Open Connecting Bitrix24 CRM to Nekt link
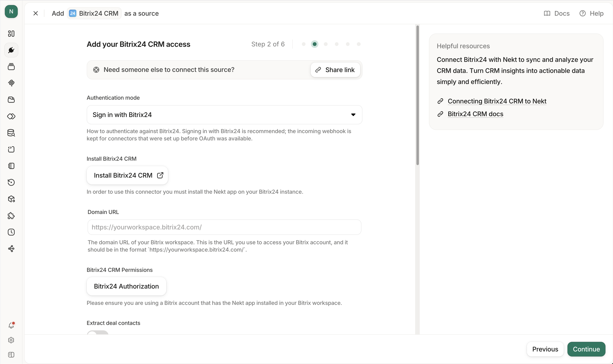 497,101
